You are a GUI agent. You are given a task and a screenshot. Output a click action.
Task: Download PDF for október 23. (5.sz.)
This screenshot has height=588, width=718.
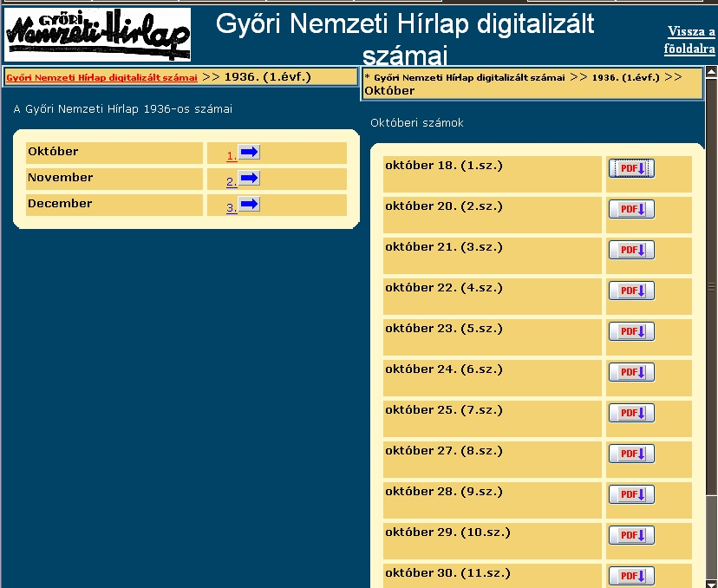(631, 331)
